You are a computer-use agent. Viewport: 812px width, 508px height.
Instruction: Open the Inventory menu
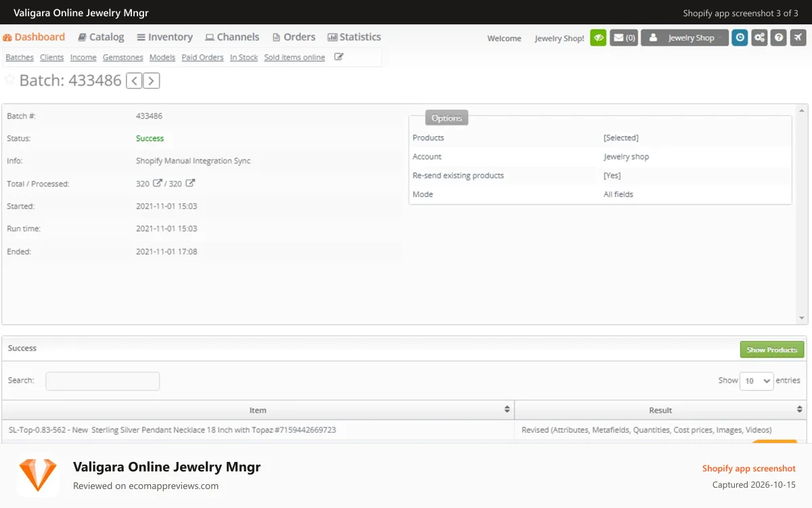(x=164, y=37)
